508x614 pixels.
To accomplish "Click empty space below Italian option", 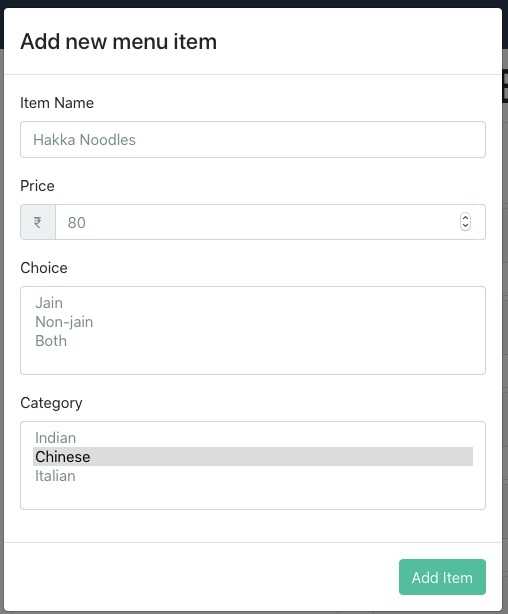I will coord(253,496).
